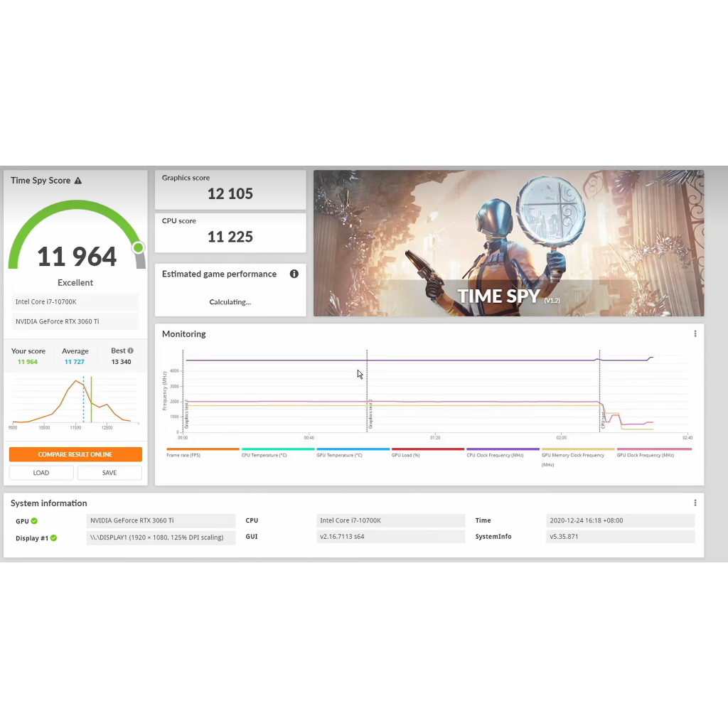Image resolution: width=728 pixels, height=728 pixels.
Task: Toggle the CPU Temperature legend series
Action: point(264,455)
